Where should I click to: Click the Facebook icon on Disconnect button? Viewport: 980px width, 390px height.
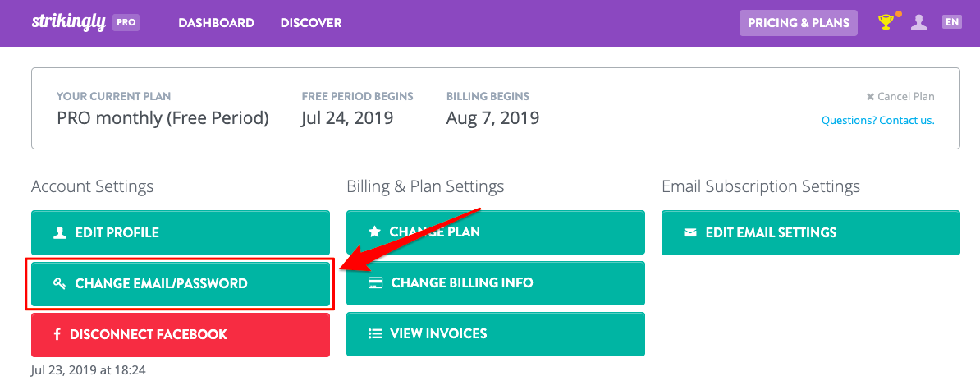click(57, 334)
